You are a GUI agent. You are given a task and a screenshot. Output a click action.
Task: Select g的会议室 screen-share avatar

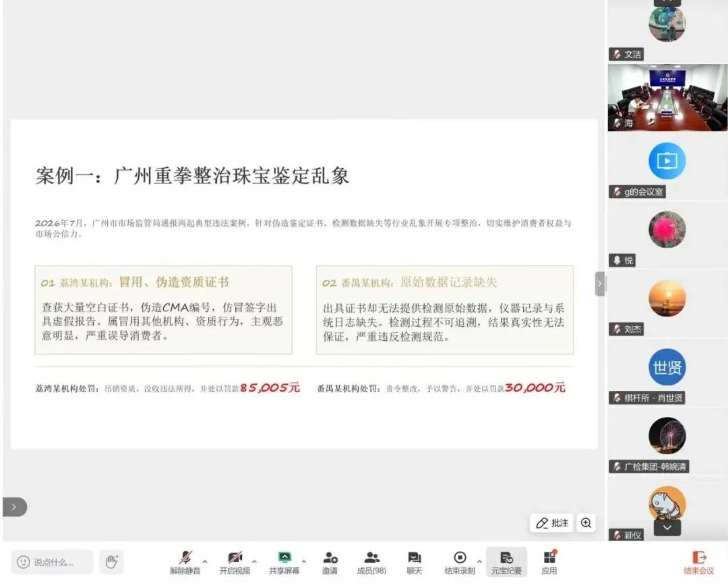pyautogui.click(x=667, y=160)
